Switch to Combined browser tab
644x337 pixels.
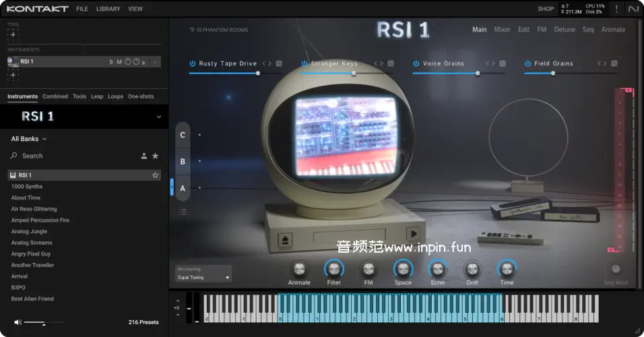click(x=55, y=96)
